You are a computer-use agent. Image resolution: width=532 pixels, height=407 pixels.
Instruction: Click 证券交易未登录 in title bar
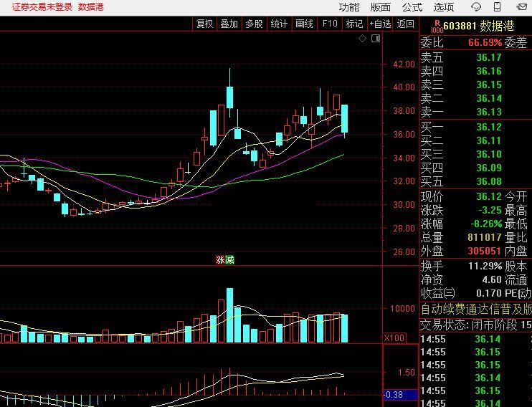(42, 7)
